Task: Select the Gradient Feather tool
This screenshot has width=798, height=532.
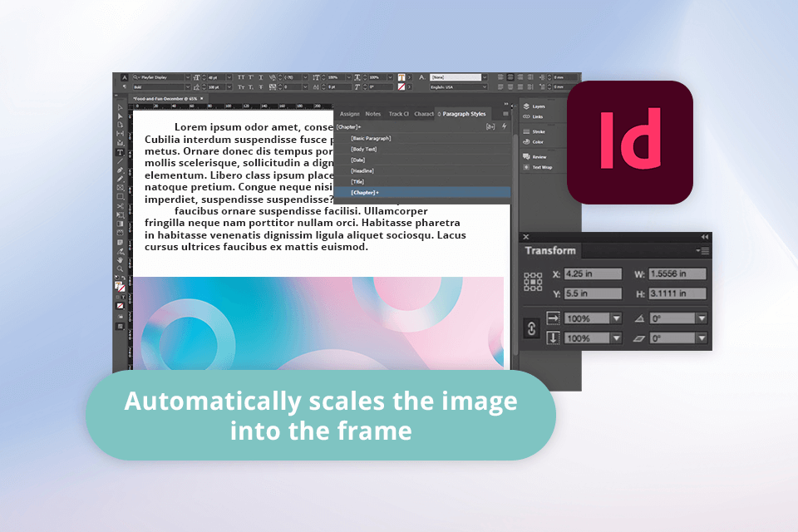Action: 120,232
